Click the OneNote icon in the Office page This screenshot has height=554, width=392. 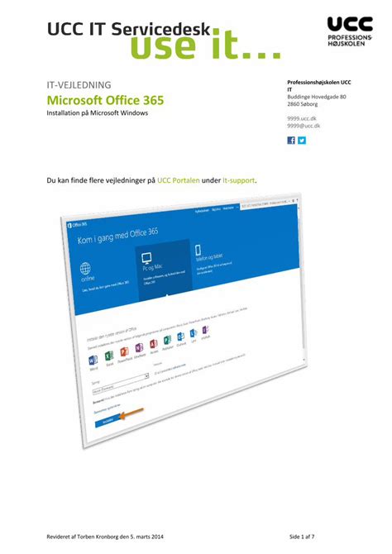click(x=139, y=348)
